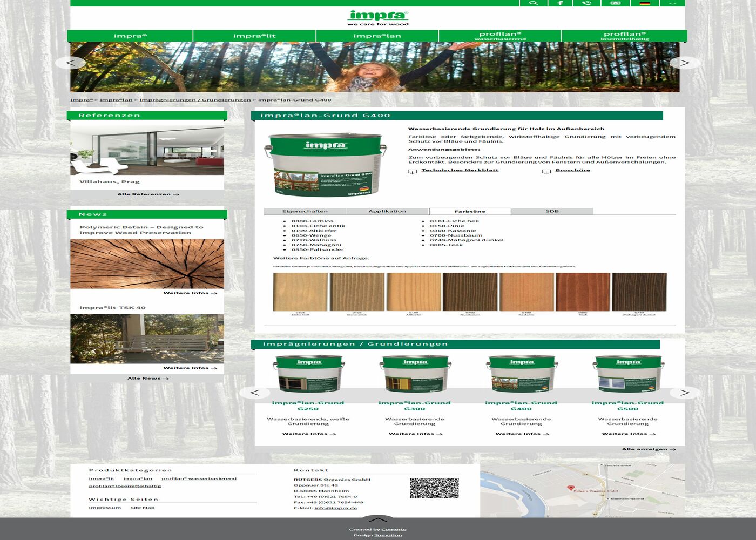
Task: Click Weitere Infos for impra®lan-Grund G250
Action: coord(309,434)
